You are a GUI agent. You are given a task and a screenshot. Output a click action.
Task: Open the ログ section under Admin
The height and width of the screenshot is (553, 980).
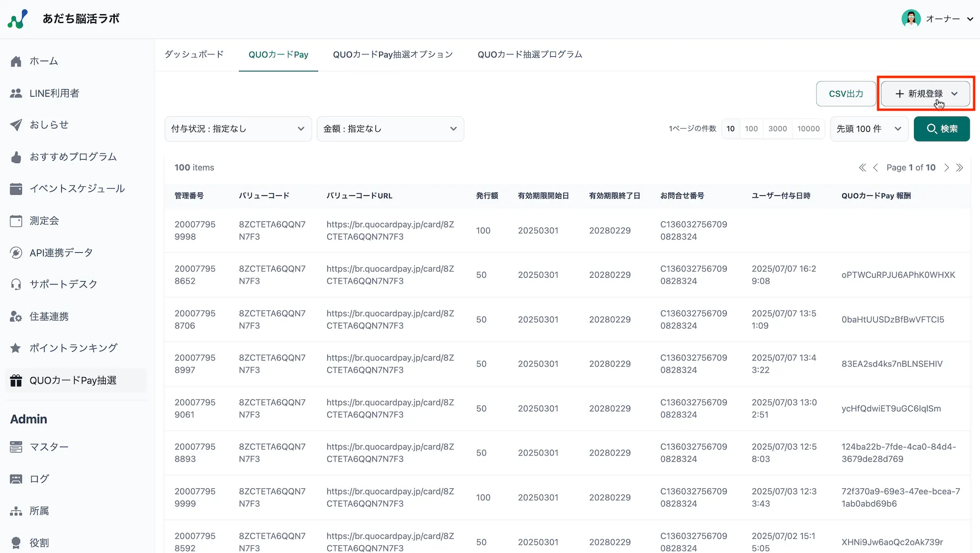coord(38,479)
